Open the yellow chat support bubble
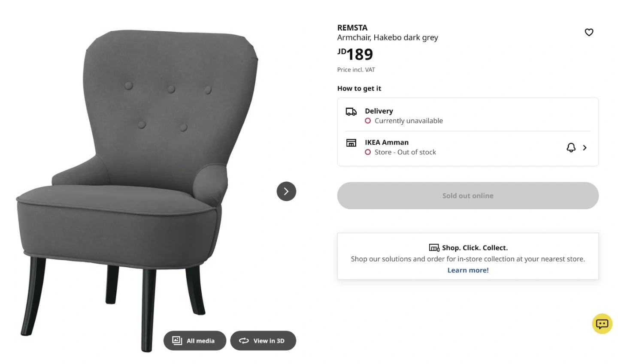Viewport: 618px width, 364px height. (602, 324)
